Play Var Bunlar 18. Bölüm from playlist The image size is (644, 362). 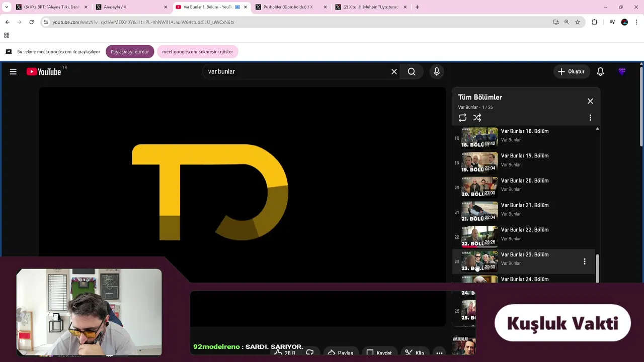coord(523,138)
